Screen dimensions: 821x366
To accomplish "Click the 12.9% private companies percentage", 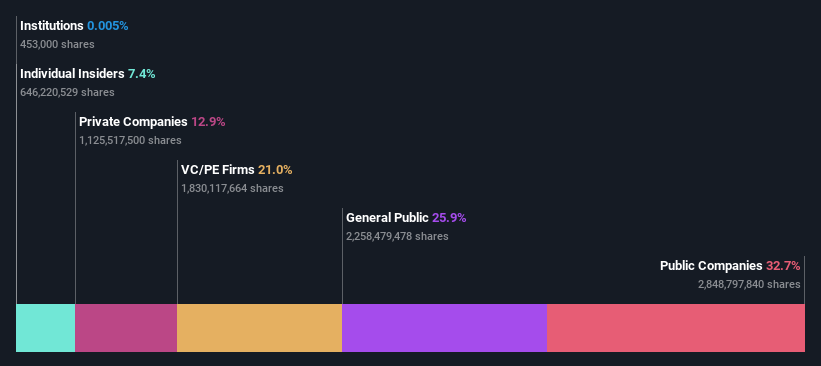I will click(x=208, y=122).
